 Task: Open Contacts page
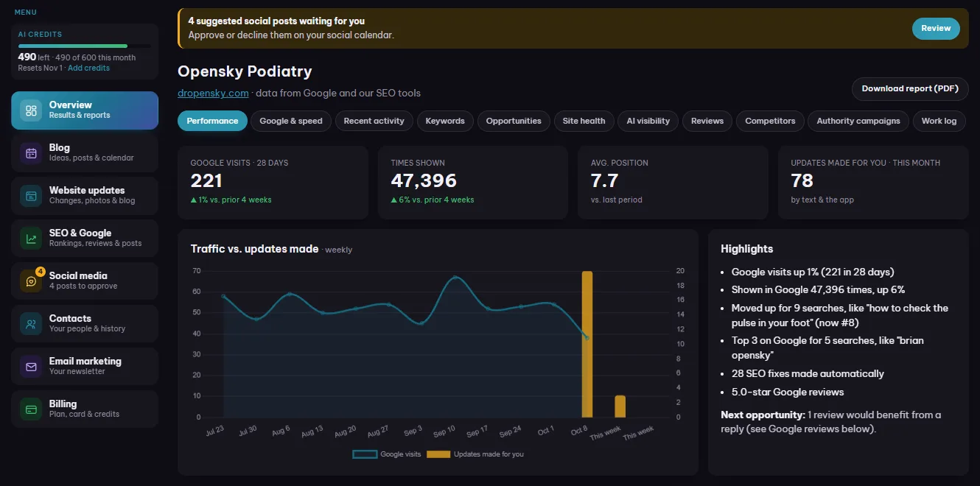[x=85, y=324]
